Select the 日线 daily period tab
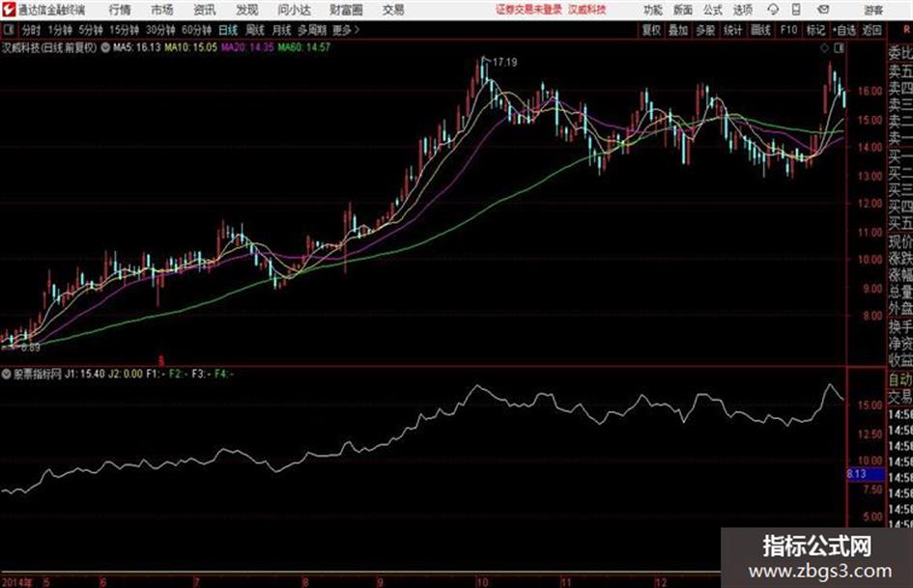913x588 pixels. click(228, 30)
